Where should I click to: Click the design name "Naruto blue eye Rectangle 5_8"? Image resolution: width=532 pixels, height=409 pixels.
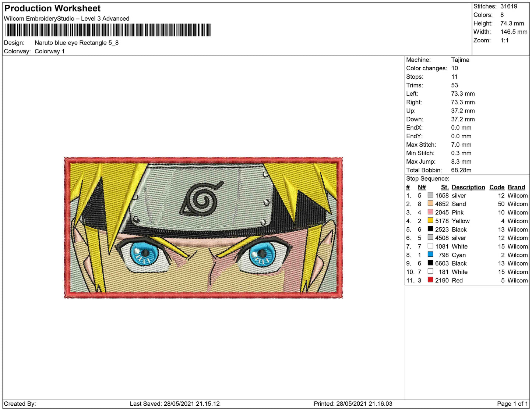77,43
